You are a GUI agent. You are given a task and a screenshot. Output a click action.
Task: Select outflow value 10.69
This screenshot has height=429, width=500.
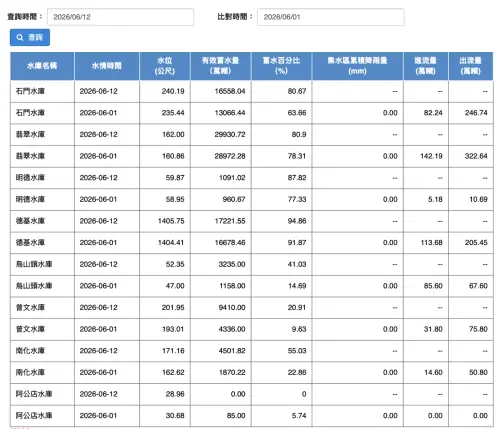coord(478,199)
